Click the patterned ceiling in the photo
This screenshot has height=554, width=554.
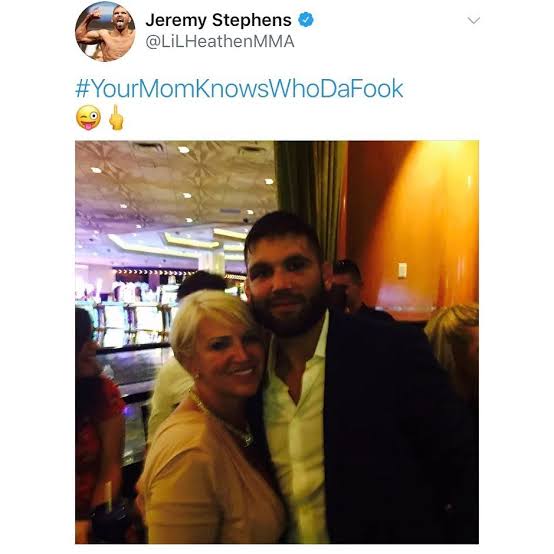coord(175,180)
